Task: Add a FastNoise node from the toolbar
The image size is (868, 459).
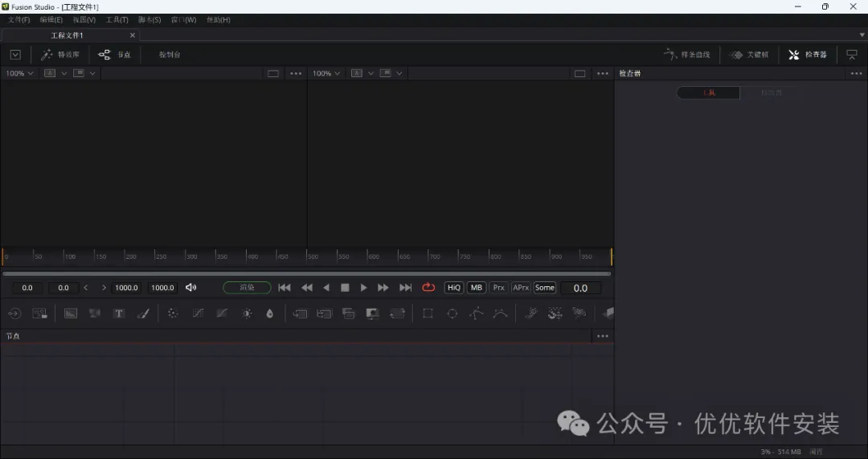Action: 95,314
